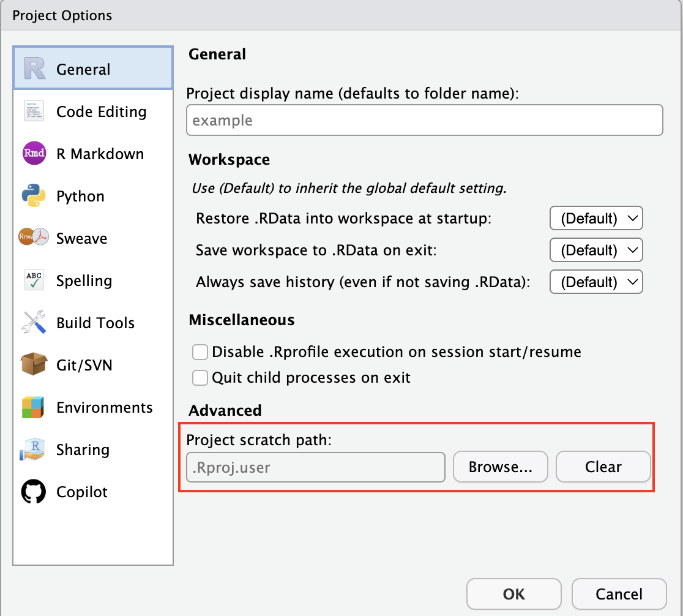Open Restore .RData at startup dropdown
Screen dimensions: 683x616
[596, 218]
